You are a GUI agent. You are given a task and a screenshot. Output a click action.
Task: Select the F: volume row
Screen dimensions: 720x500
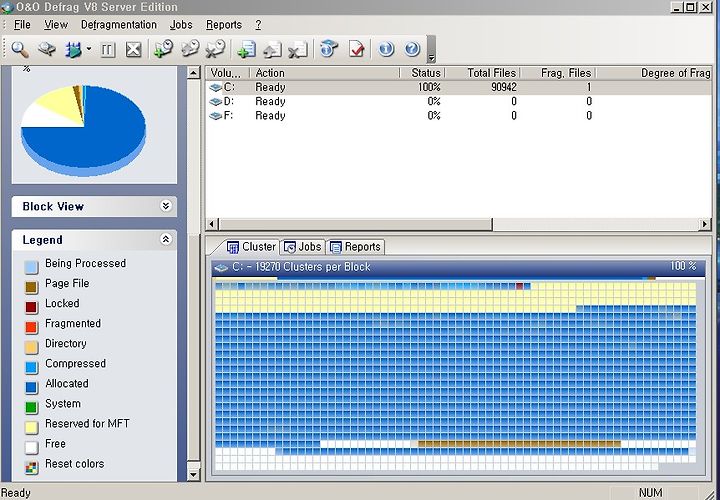click(x=458, y=116)
